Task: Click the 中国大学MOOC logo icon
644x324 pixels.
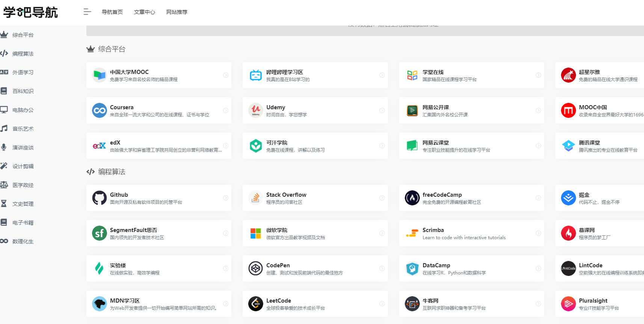Action: (x=100, y=75)
